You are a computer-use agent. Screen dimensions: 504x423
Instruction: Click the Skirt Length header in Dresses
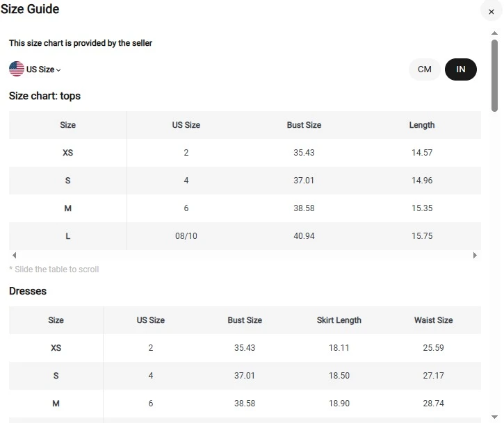[339, 320]
